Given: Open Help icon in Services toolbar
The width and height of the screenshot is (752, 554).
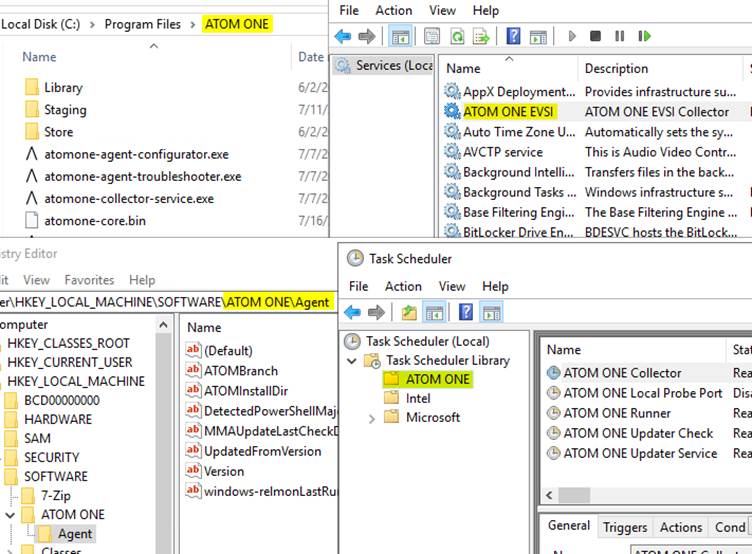Looking at the screenshot, I should [513, 36].
